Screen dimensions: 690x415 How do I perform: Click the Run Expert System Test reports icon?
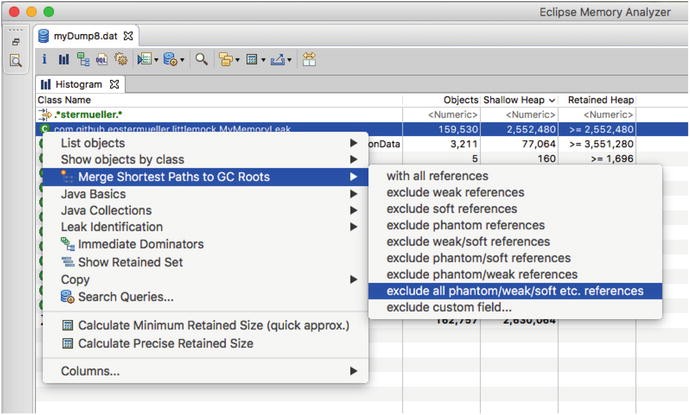(x=144, y=59)
